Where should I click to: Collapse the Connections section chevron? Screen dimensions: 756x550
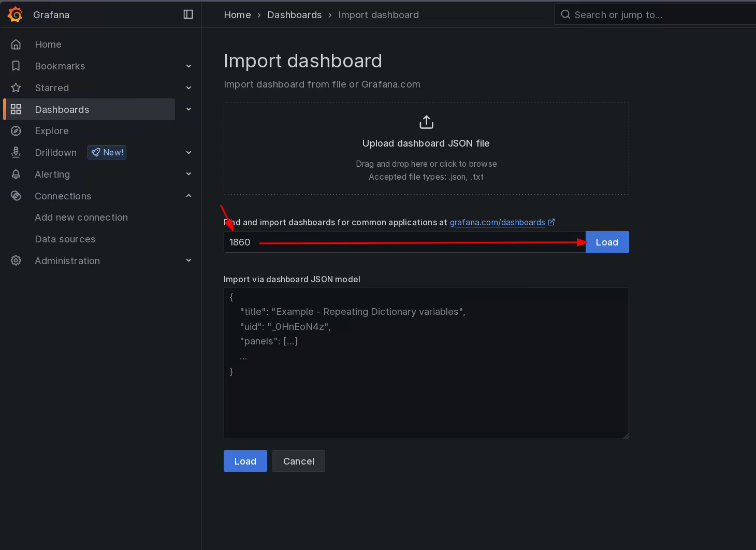click(188, 196)
